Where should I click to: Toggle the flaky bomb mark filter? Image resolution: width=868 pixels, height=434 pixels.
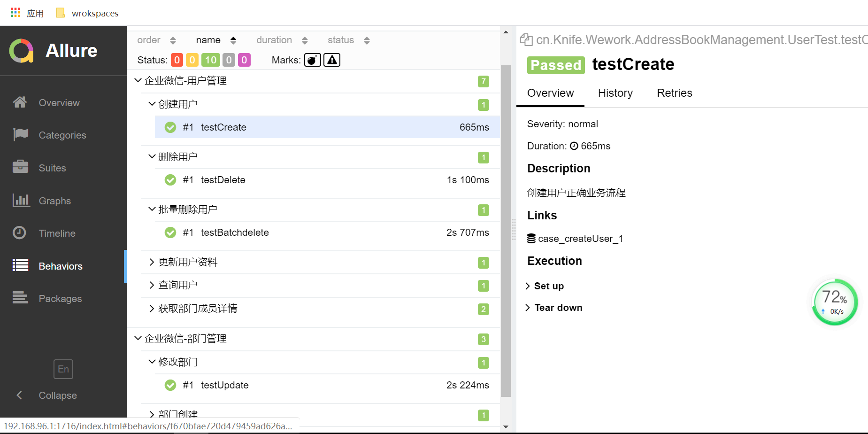tap(312, 60)
